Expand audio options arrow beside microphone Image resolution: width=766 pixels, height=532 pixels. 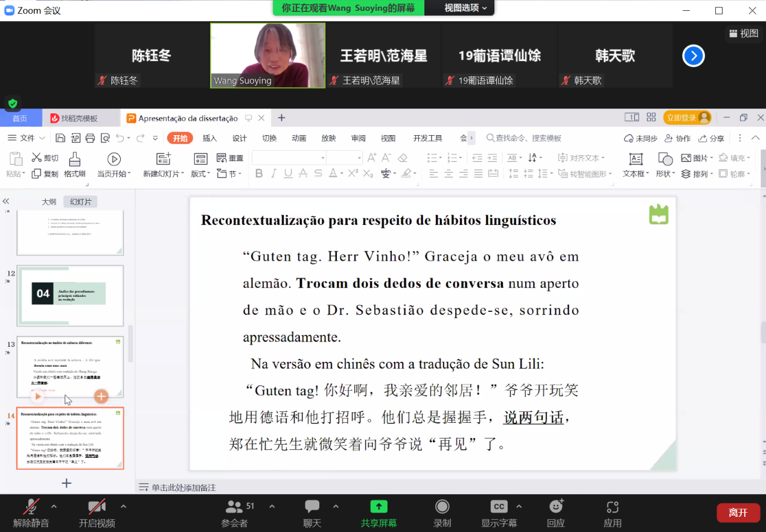54,506
